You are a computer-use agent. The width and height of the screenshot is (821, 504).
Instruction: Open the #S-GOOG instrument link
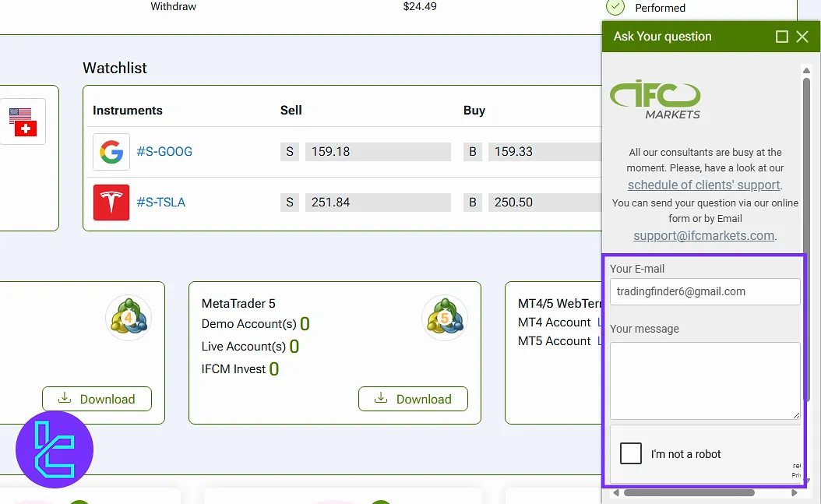pos(164,152)
